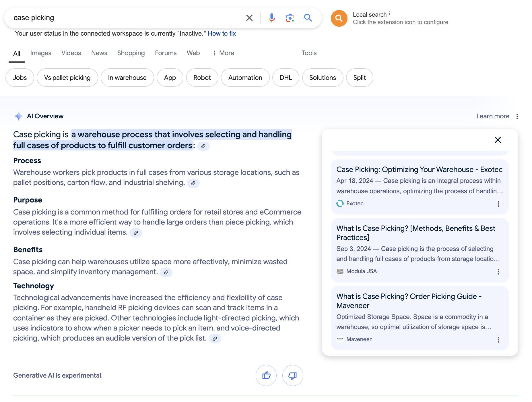Image resolution: width=532 pixels, height=402 pixels.
Task: Open 'What is Case Picking? Order Picking Guide' result
Action: click(409, 301)
